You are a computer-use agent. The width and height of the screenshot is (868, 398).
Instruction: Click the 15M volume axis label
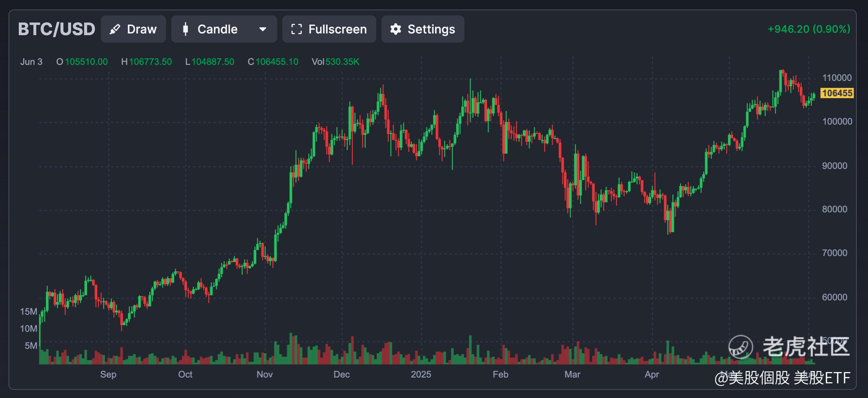29,312
